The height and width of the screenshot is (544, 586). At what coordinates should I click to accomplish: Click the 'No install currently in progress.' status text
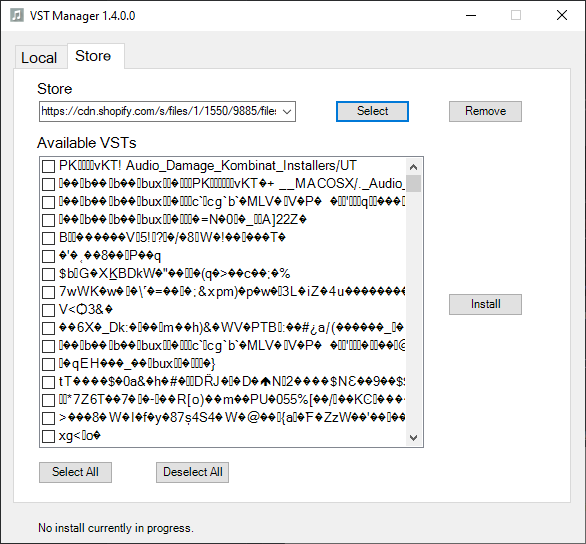pyautogui.click(x=116, y=528)
